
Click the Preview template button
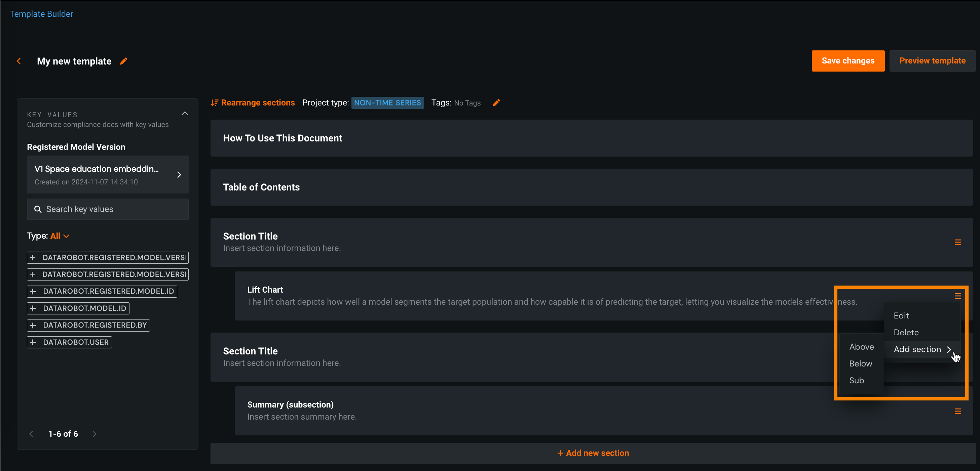click(x=932, y=61)
